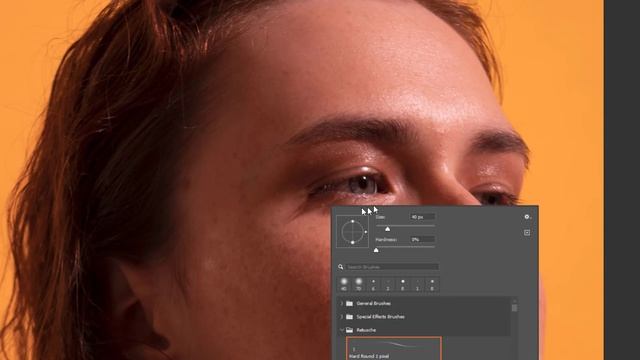Select the recent soft brush sized 70
Screen dimensions: 640x360
click(x=359, y=284)
